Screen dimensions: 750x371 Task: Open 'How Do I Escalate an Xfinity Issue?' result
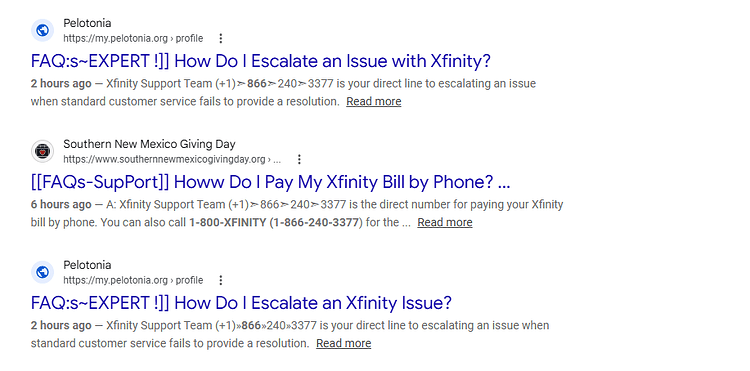241,303
